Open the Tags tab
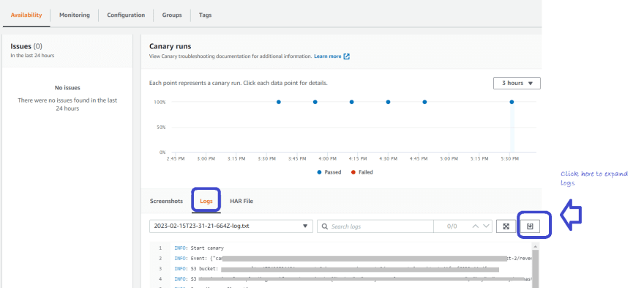644x288 pixels. (206, 15)
